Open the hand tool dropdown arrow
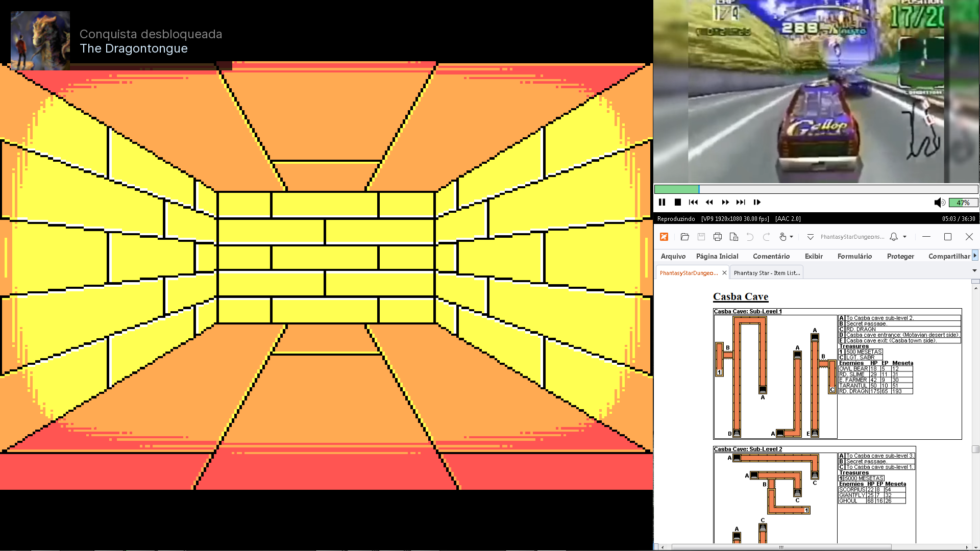Image resolution: width=980 pixels, height=551 pixels. point(792,237)
